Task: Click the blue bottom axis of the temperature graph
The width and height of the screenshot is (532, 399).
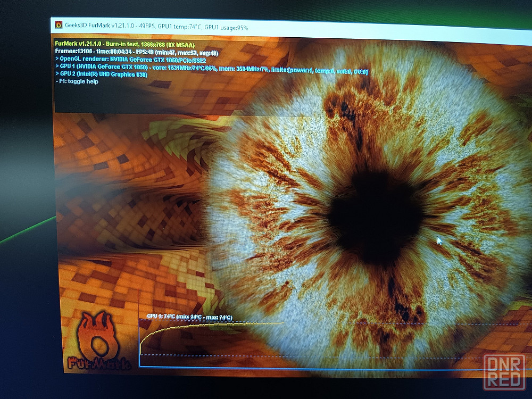Action: [x=319, y=368]
